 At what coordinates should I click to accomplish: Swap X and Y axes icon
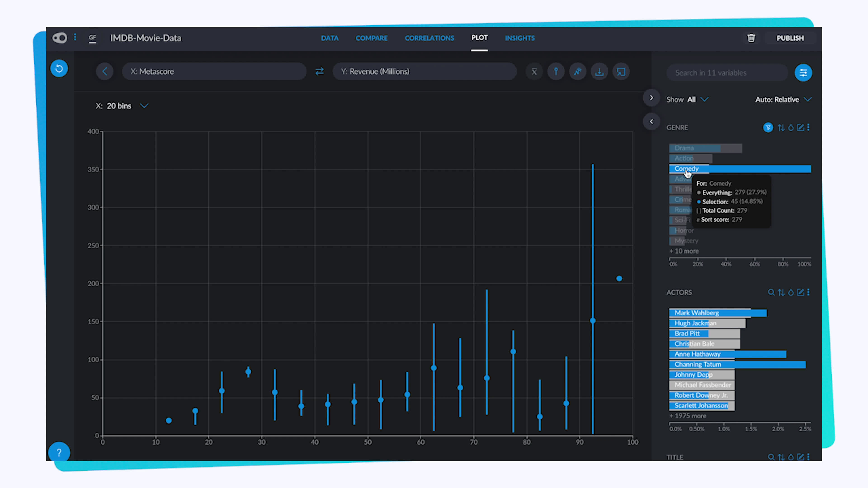point(319,71)
